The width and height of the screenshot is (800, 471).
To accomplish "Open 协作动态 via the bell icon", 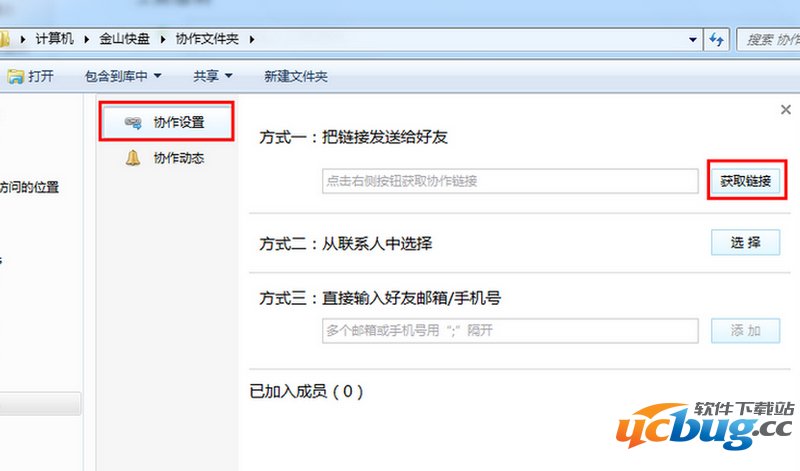I will point(133,158).
